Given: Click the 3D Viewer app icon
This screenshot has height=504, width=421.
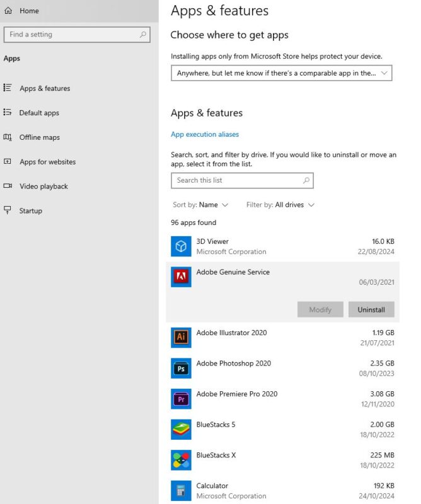Looking at the screenshot, I should pos(181,246).
